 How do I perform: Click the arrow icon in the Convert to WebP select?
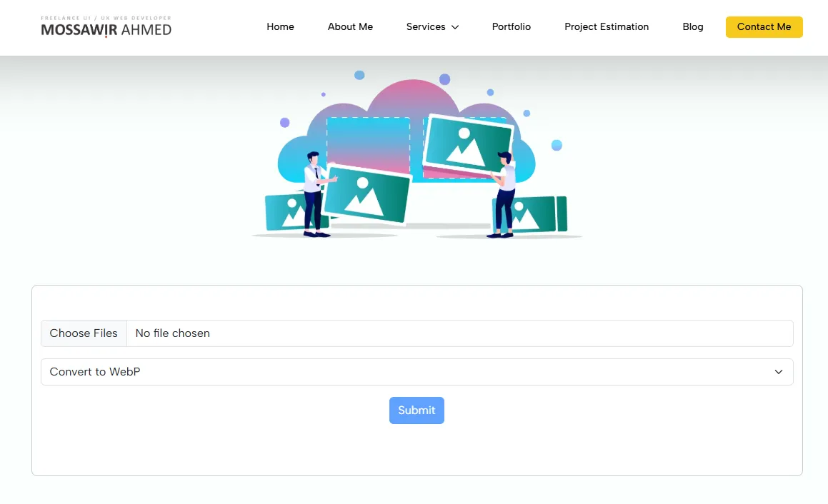[x=779, y=372]
